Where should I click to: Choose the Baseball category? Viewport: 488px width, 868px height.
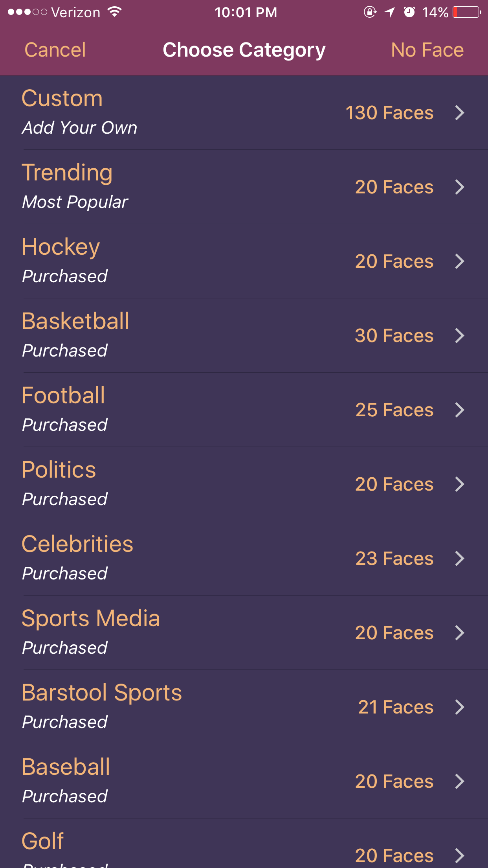[244, 782]
